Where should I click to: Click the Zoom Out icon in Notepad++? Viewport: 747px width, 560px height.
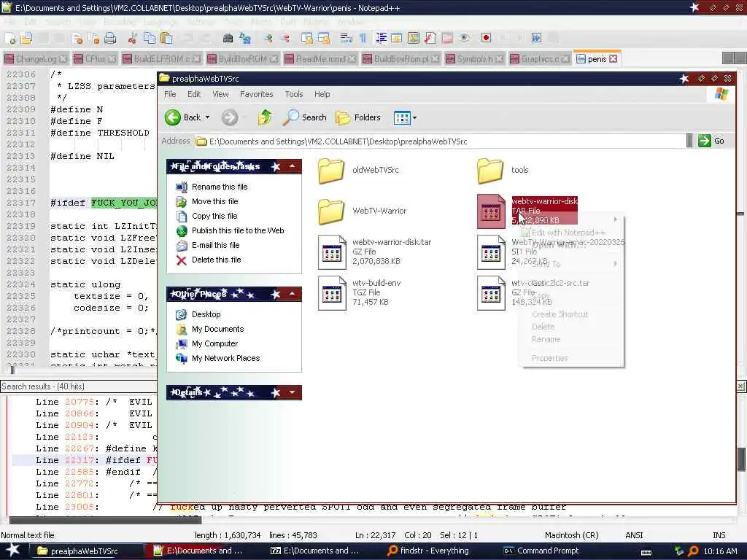pyautogui.click(x=285, y=38)
